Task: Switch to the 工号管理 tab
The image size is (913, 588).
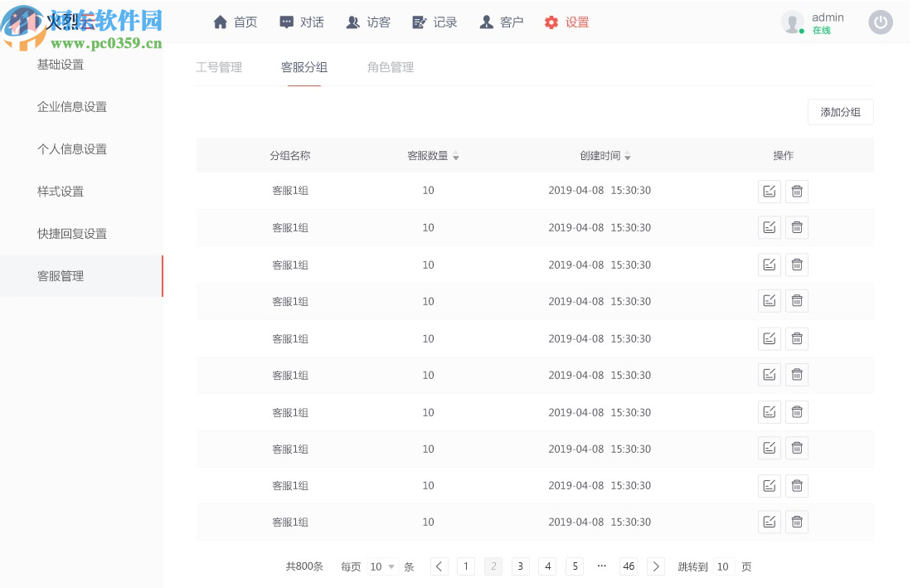Action: 219,67
